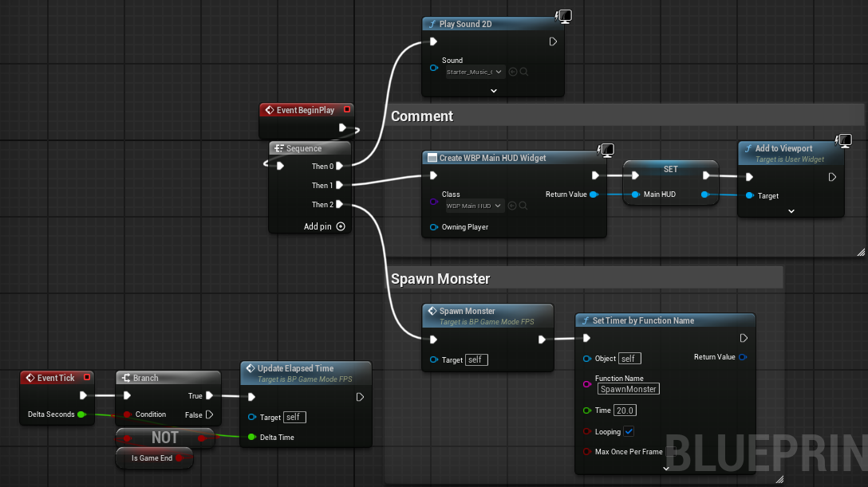This screenshot has width=868, height=487.
Task: Click the use-selected arrow icon next to Sound dropdown
Action: [x=513, y=72]
